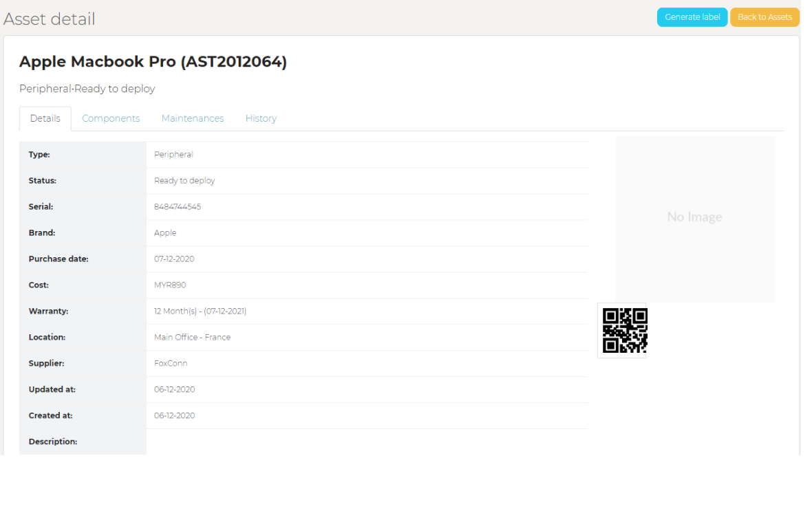Click the Apple Macbook Pro asset title
This screenshot has width=812, height=524.
click(x=153, y=62)
